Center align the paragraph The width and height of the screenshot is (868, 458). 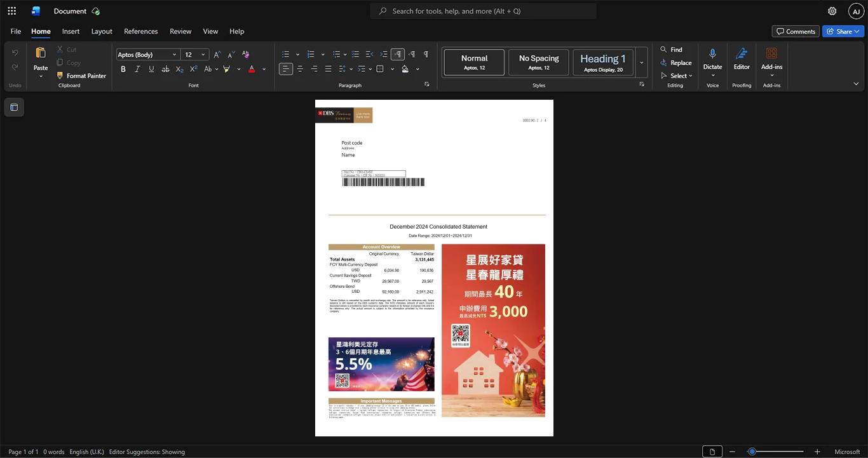300,69
